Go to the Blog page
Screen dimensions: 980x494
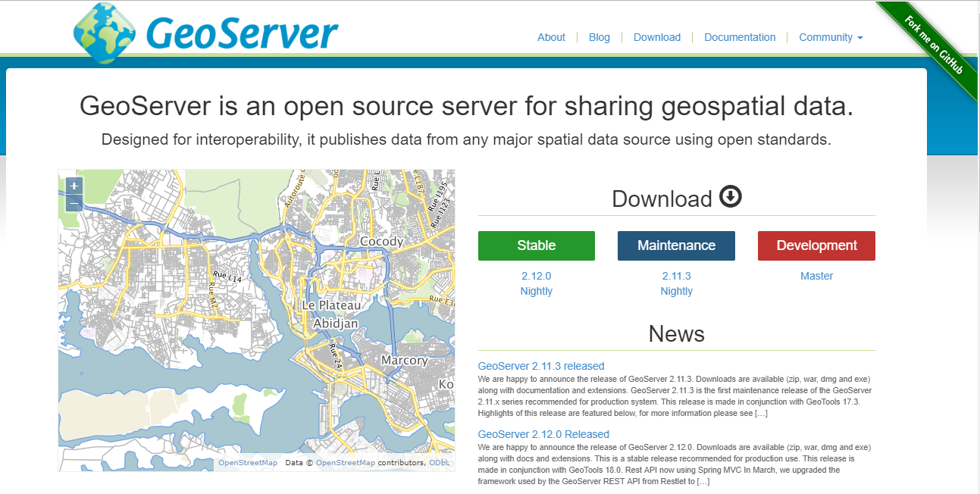coord(600,37)
